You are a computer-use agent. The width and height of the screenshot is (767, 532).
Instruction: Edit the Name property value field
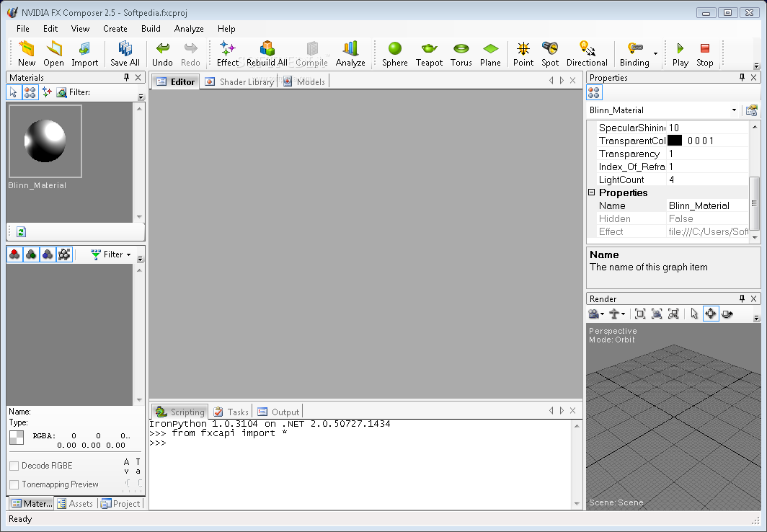click(x=707, y=206)
